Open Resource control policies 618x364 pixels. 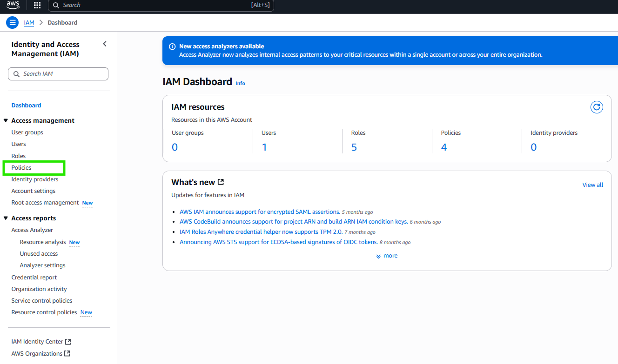click(x=44, y=312)
